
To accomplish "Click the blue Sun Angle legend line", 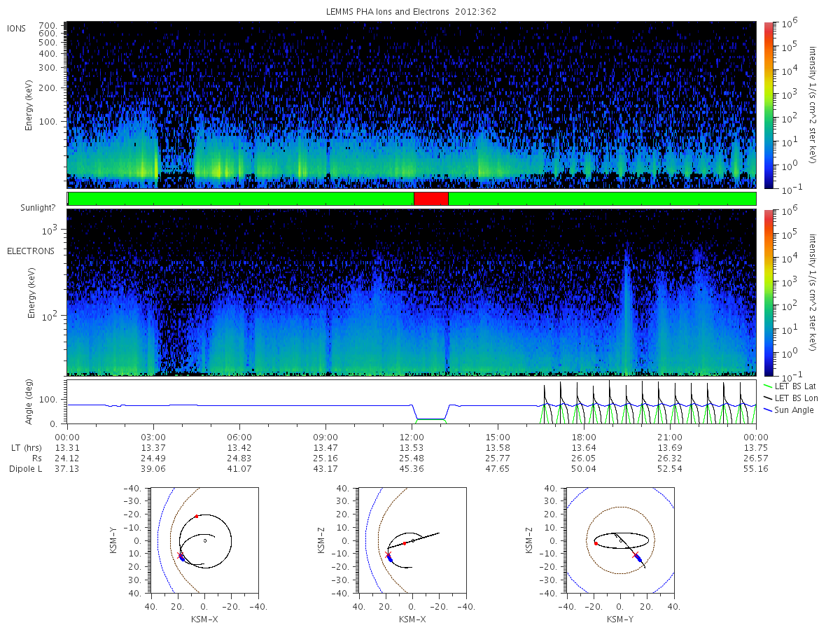I will point(767,409).
